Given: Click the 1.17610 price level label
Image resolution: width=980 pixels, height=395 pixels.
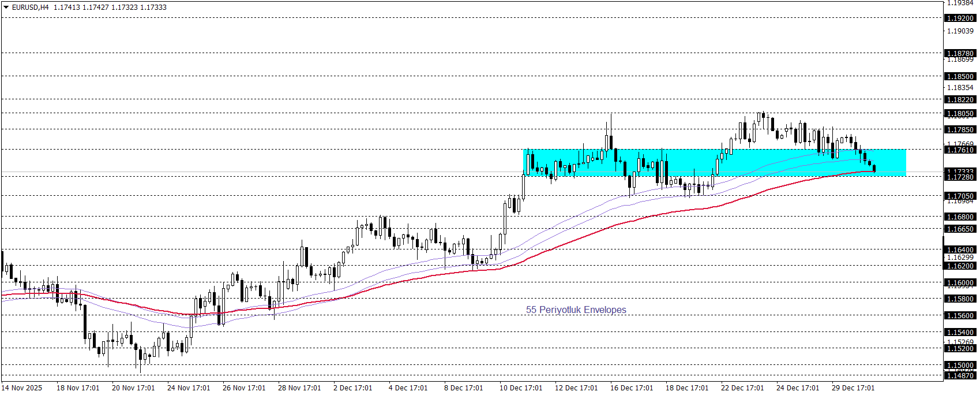Looking at the screenshot, I should pyautogui.click(x=960, y=150).
